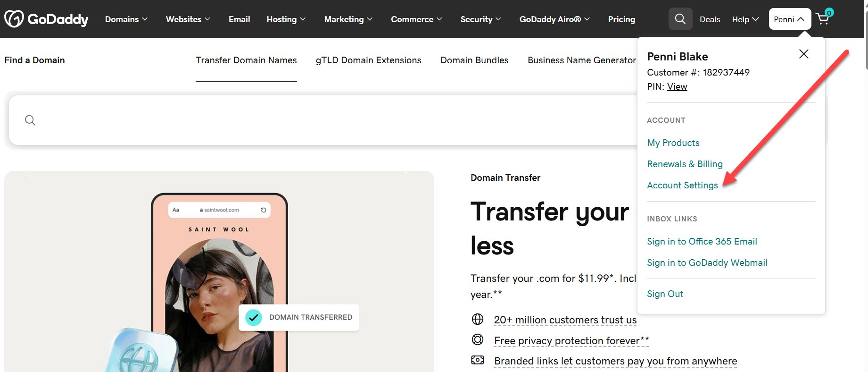Click the money icon beside Branded links

coord(478,360)
